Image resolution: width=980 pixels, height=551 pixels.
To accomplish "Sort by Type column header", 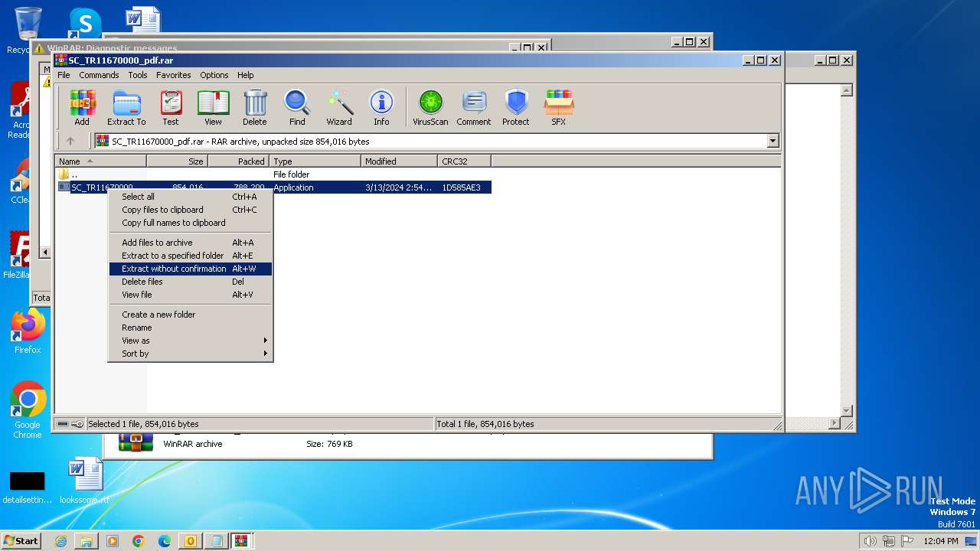I will pos(315,161).
